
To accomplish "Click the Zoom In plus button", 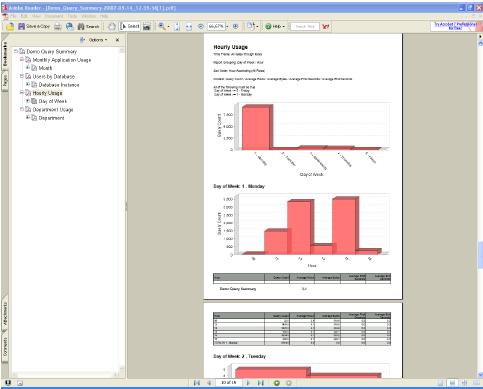I will [236, 26].
